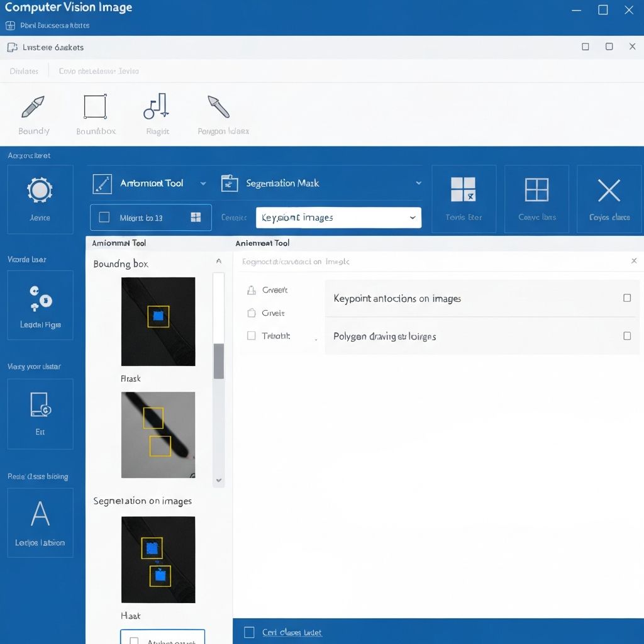
Task: Switch to the left Annotation Tool tab
Action: point(119,243)
